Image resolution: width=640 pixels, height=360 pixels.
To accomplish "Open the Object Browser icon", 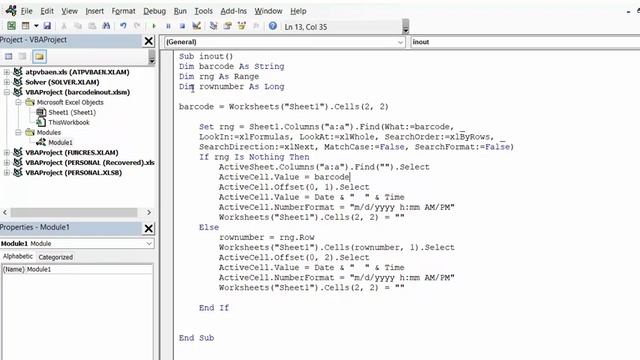I will tap(242, 26).
